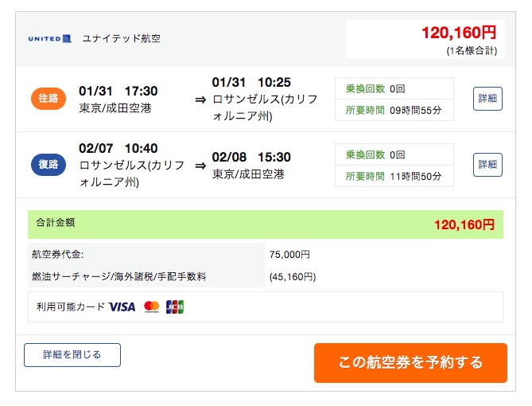Click outbound departure time 01/31 17:30
The width and height of the screenshot is (532, 406).
click(118, 91)
